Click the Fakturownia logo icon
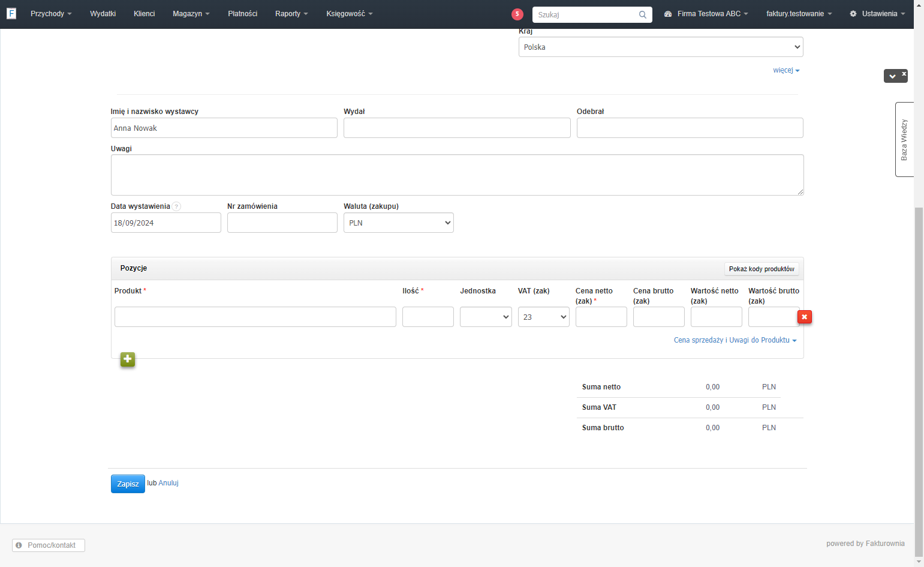Screen dimensions: 924x567 click(x=11, y=13)
